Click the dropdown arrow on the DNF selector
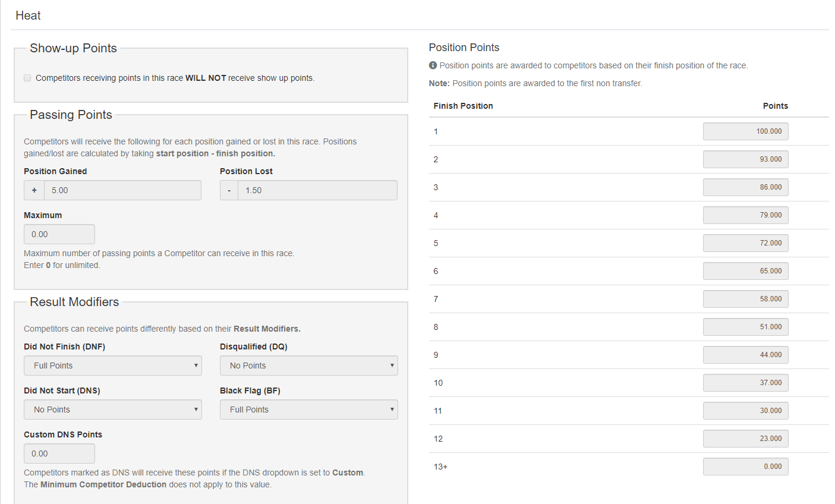 coord(196,366)
